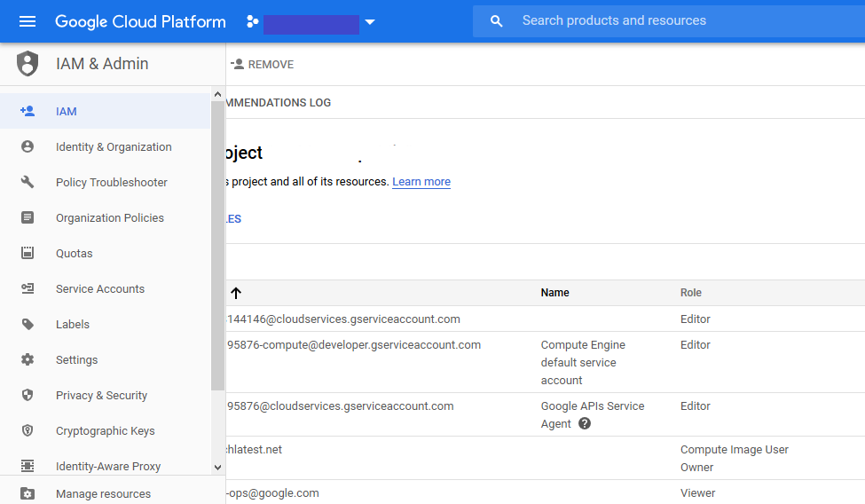Click Compute Engine default service account name
Image resolution: width=865 pixels, height=504 pixels.
click(x=583, y=362)
